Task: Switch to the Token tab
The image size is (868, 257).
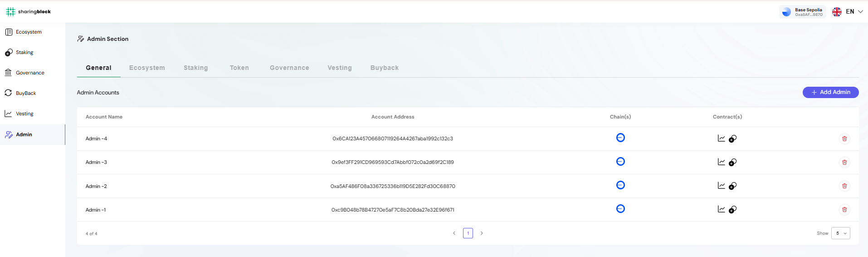Action: (239, 68)
